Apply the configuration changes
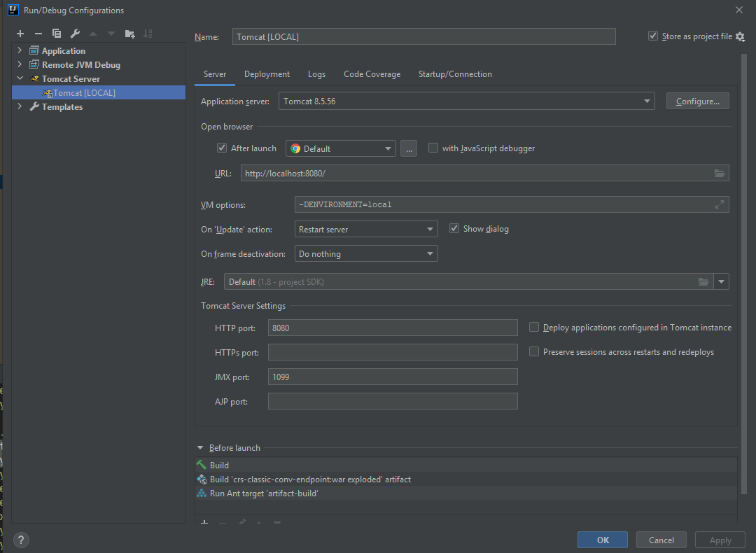The width and height of the screenshot is (756, 553). [x=720, y=540]
